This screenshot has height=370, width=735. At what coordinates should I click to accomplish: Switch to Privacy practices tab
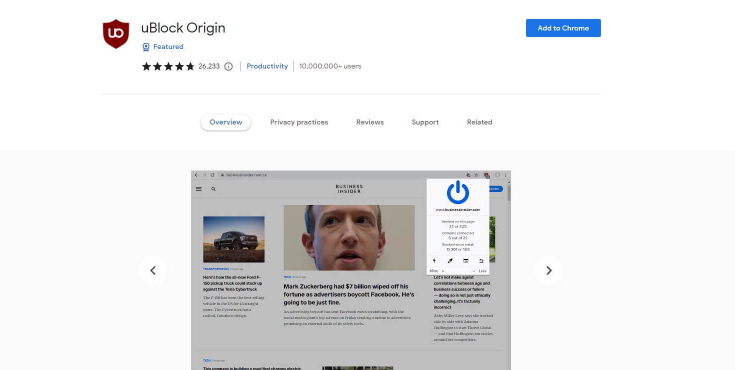pos(299,122)
